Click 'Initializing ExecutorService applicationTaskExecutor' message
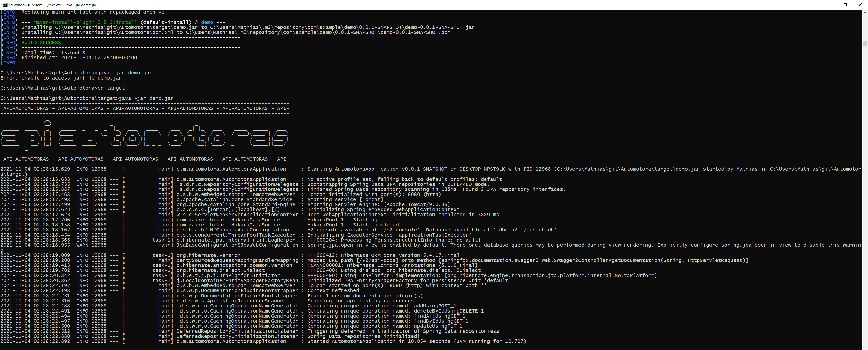 pos(389,235)
